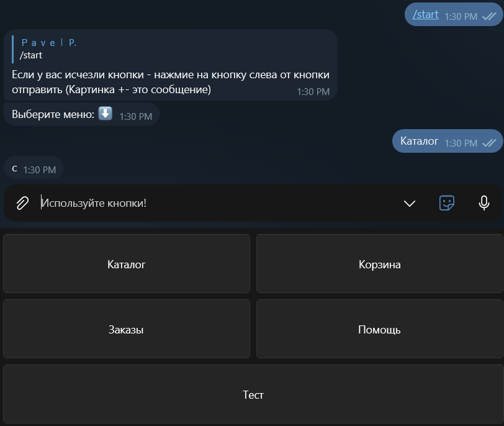Click the attachment clip left of the text field
504x426 pixels.
[21, 203]
